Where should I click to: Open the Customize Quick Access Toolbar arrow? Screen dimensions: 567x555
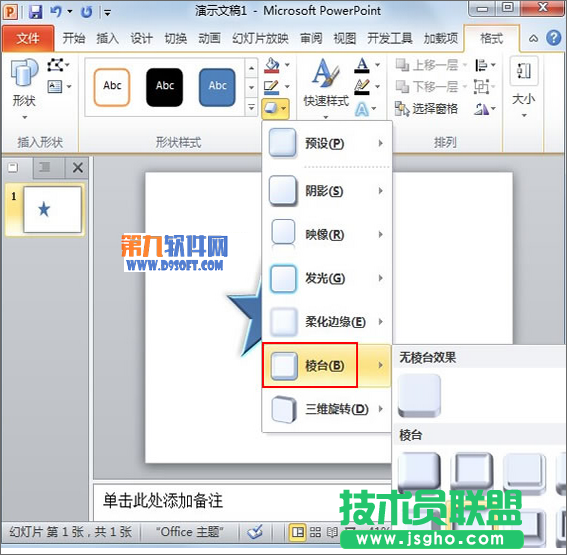(107, 13)
